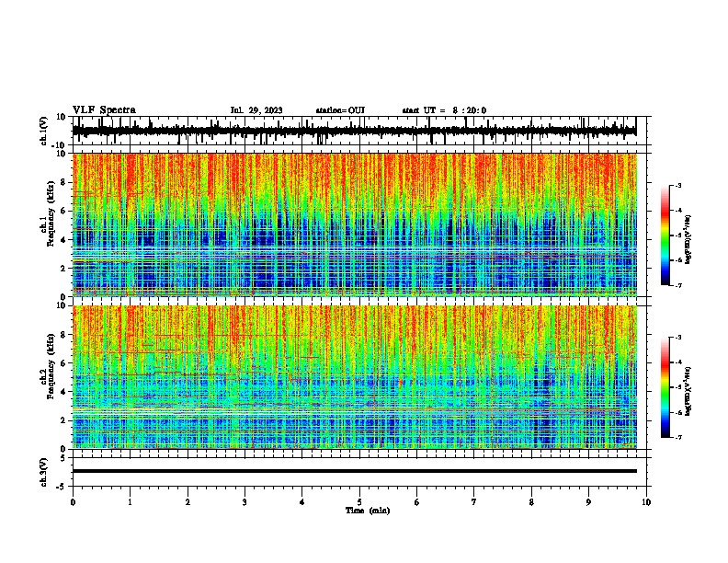Click time axis tick label "0"
728x563 pixels.
(x=73, y=502)
